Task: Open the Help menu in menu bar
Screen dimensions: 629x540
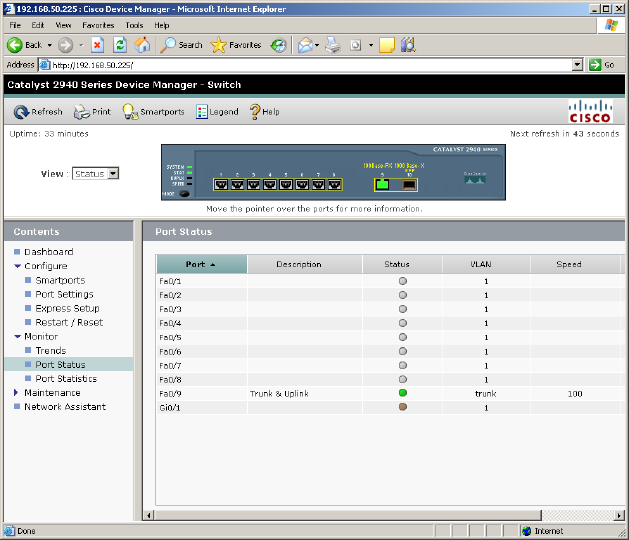Action: [162, 25]
